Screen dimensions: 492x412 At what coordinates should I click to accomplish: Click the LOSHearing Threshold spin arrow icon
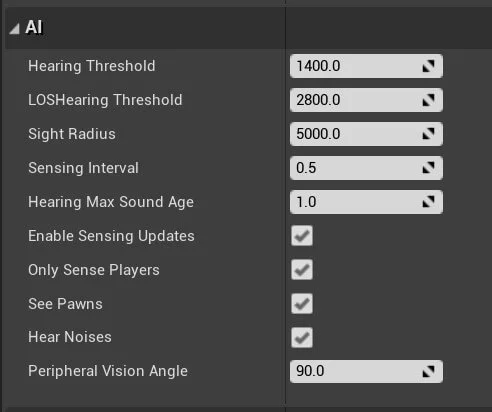tap(428, 100)
